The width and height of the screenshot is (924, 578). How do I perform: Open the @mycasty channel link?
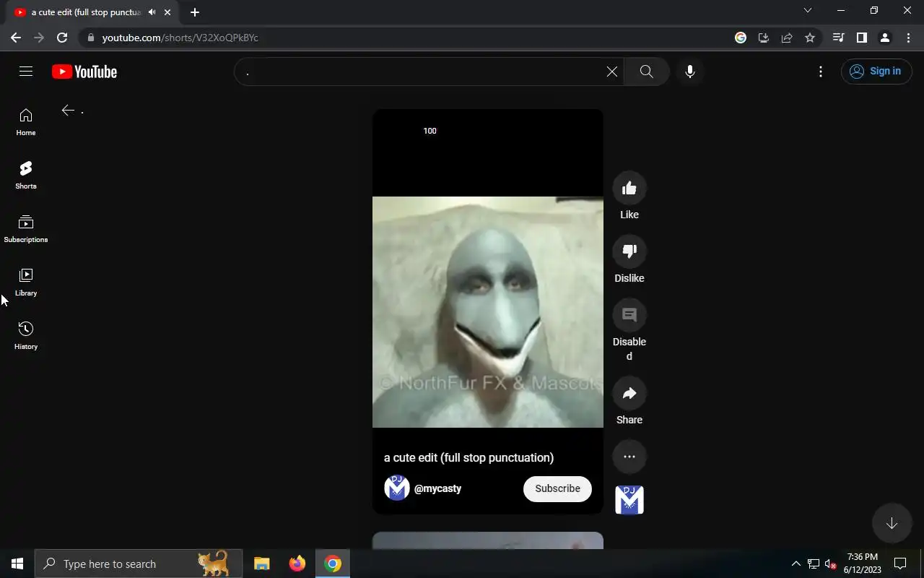pos(437,488)
